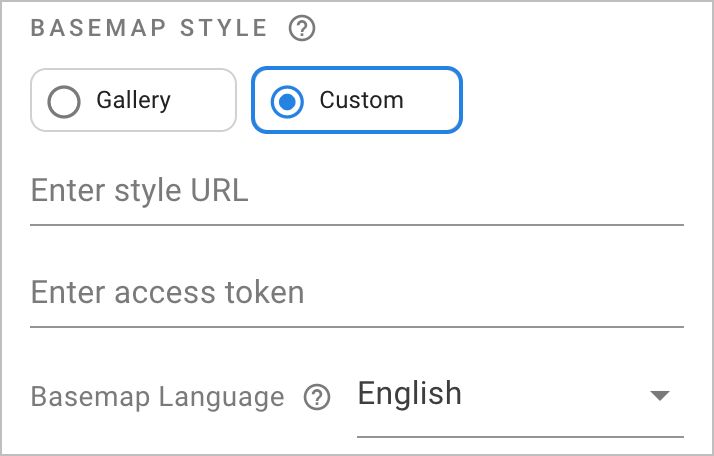Image resolution: width=714 pixels, height=456 pixels.
Task: Click the "Custom" label text
Action: coord(361,100)
